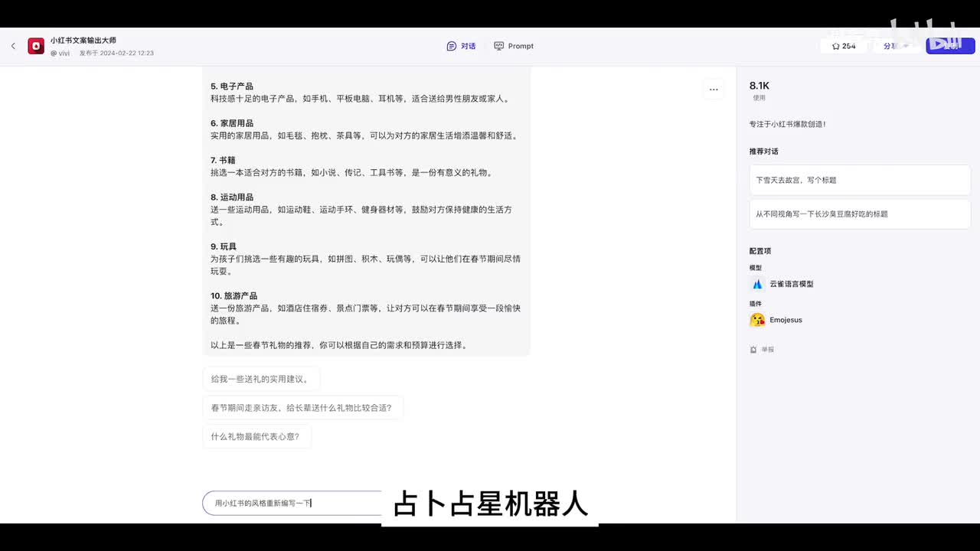
Task: Select suggestion 给我一些送礼的实用建议
Action: pyautogui.click(x=260, y=379)
